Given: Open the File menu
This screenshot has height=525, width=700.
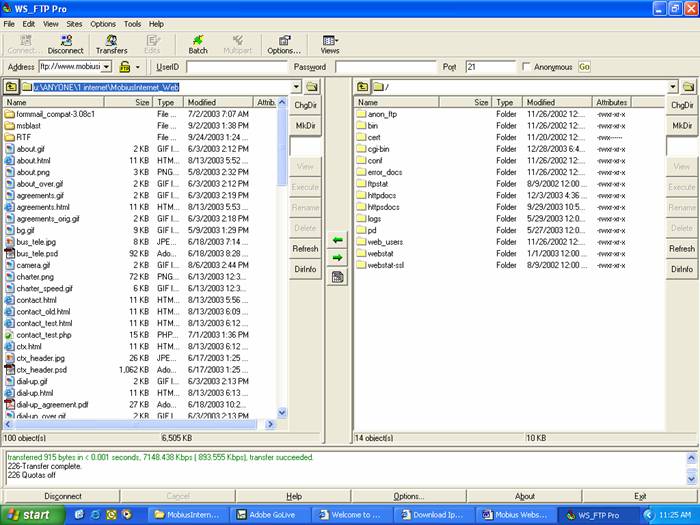Looking at the screenshot, I should click(x=9, y=24).
